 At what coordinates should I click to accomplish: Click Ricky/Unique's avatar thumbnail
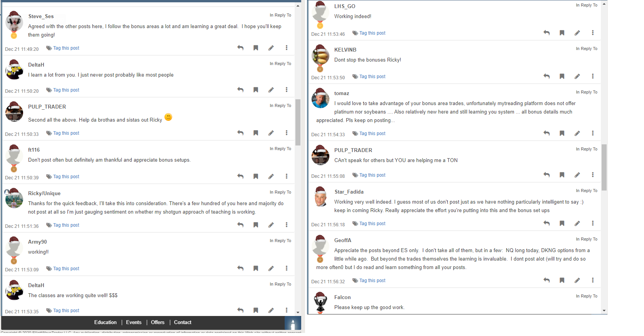tap(14, 199)
